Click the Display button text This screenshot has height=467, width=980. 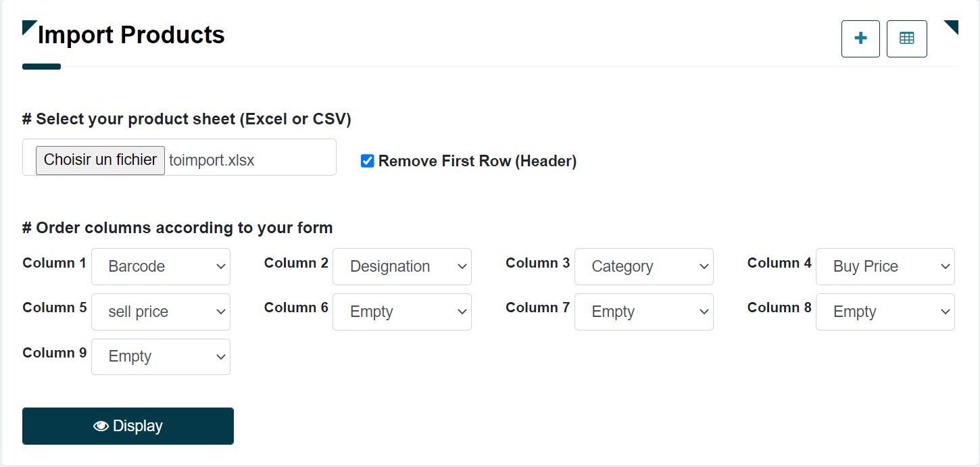tap(138, 426)
